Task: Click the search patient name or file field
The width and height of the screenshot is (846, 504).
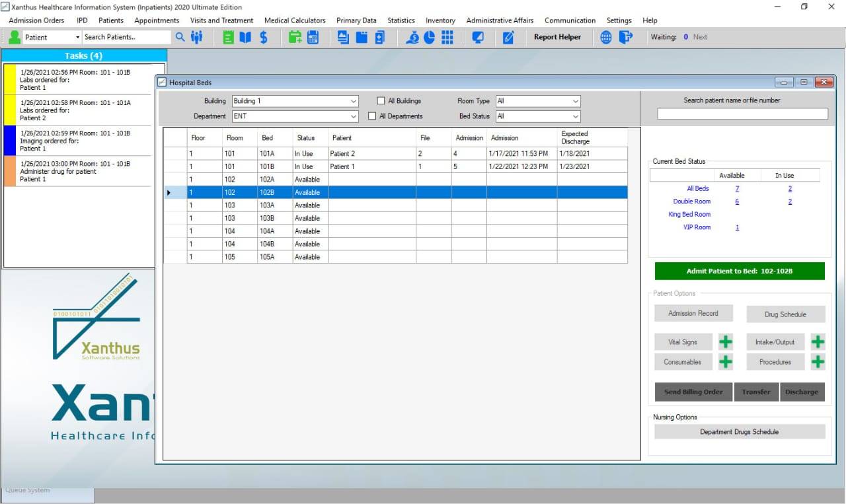Action: pos(742,114)
